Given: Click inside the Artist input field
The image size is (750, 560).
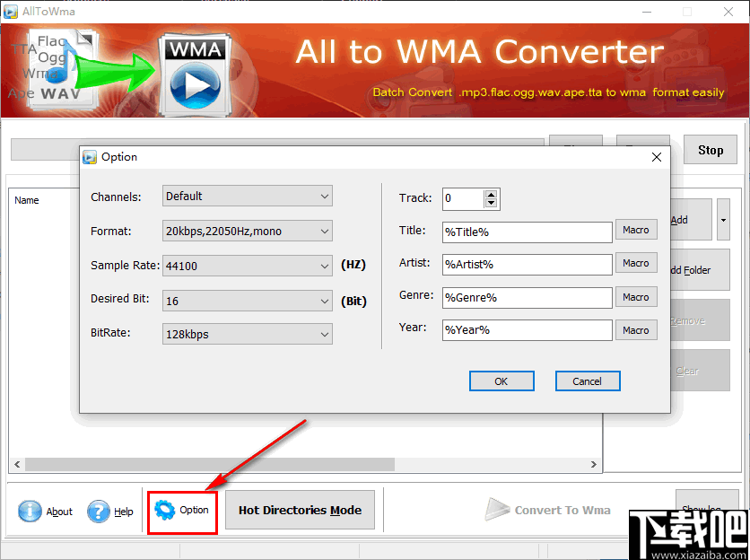Looking at the screenshot, I should [527, 264].
